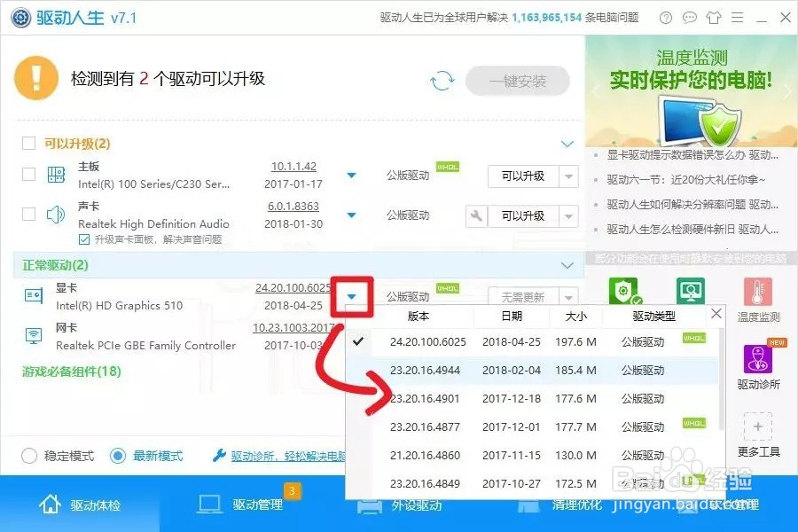Open 显卡驱动提示数据错误怎么办 article link

click(692, 155)
